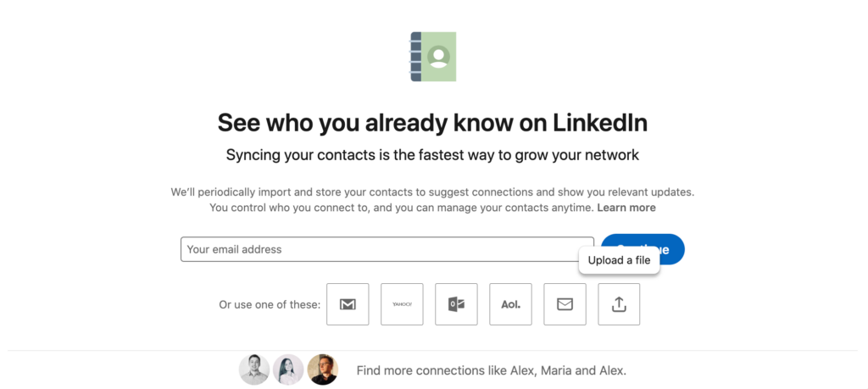This screenshot has width=868, height=389.
Task: Pick the Outlook import icon
Action: point(456,304)
